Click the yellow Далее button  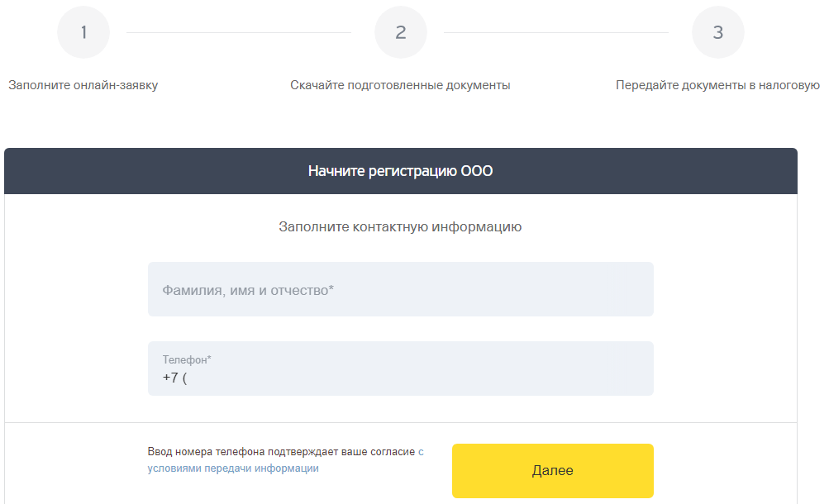click(552, 471)
